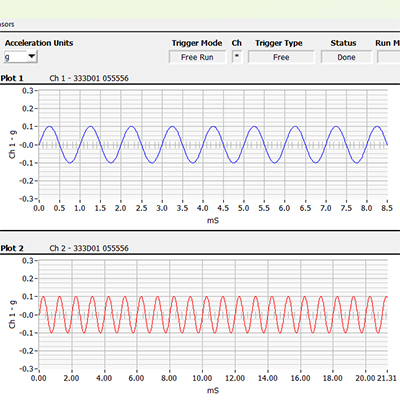Click the Acceleration Units label
Screen dimensions: 400x400
[x=39, y=43]
